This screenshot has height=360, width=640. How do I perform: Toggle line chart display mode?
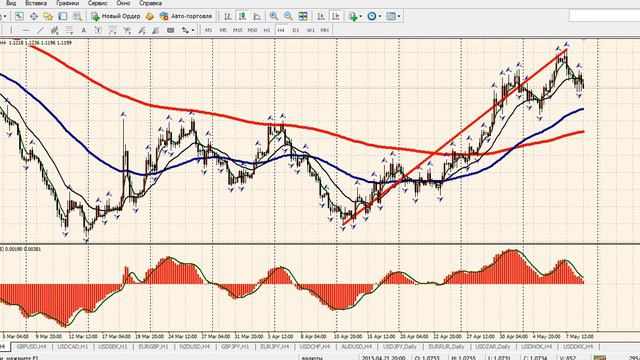point(257,16)
